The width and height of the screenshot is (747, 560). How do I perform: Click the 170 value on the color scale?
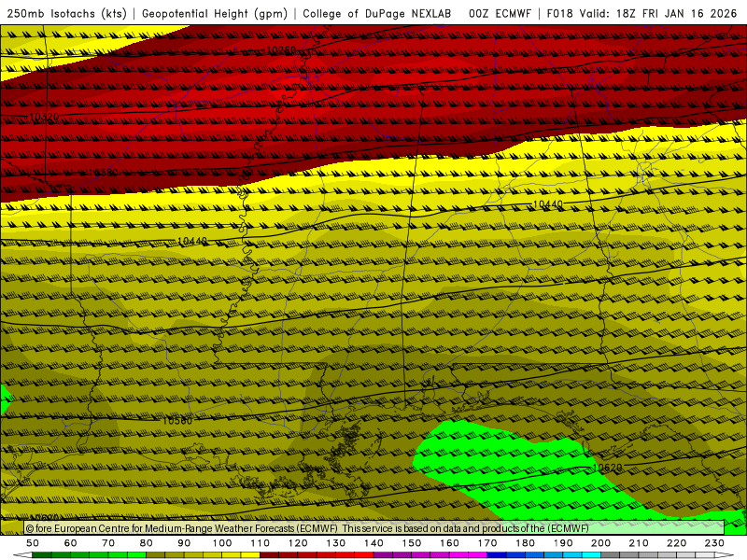[x=487, y=543]
